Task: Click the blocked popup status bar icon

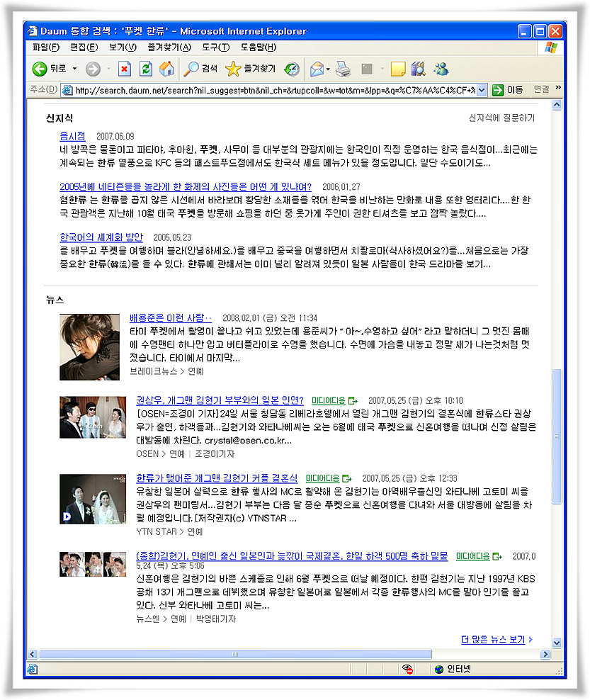Action: tap(407, 669)
